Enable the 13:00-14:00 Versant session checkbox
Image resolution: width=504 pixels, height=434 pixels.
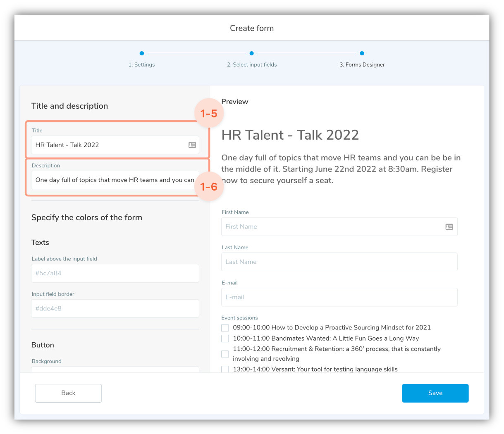click(x=225, y=369)
